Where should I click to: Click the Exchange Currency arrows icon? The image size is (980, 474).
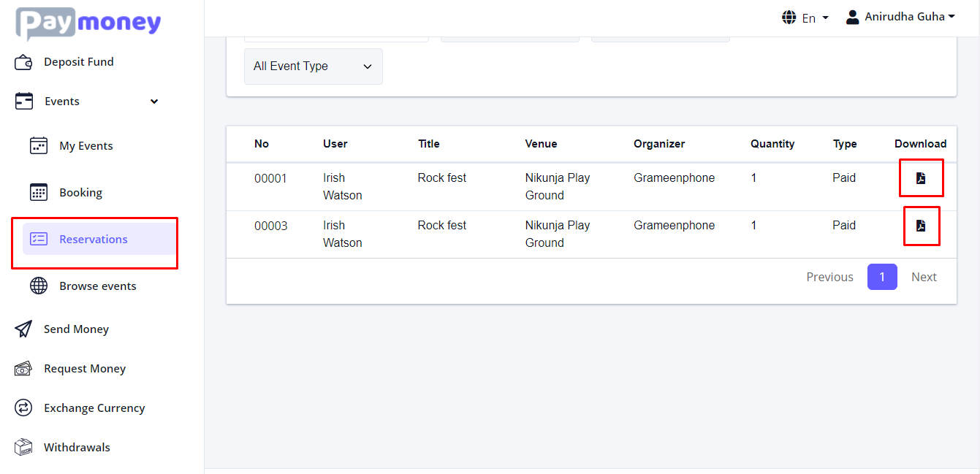click(23, 408)
